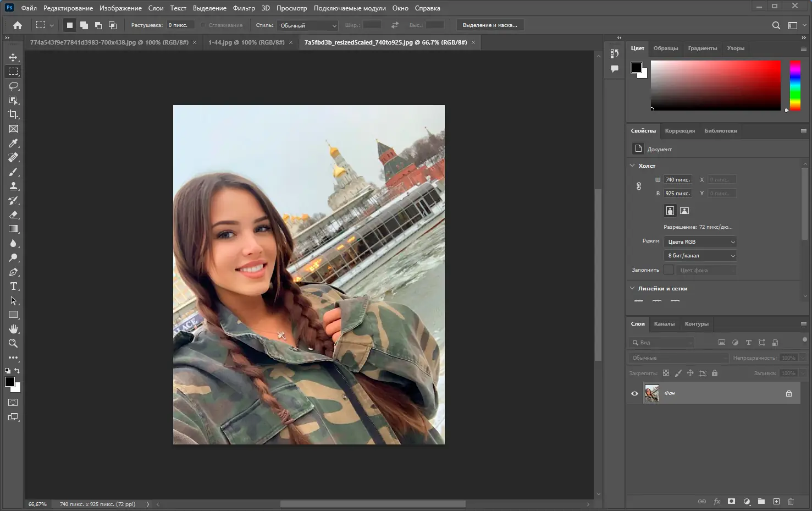The image size is (812, 511).
Task: Open the Фильтр menu
Action: tap(244, 8)
